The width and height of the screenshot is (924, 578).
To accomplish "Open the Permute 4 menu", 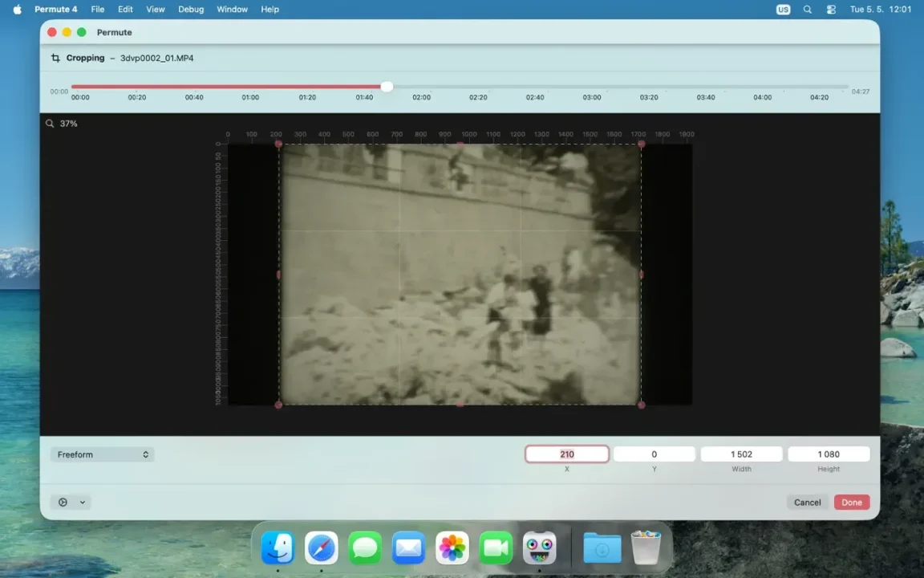I will tap(56, 10).
